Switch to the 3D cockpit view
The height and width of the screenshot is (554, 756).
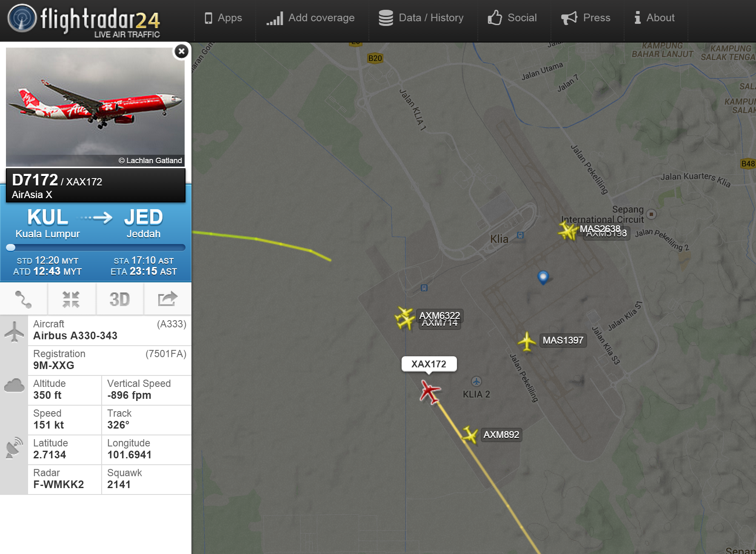120,299
